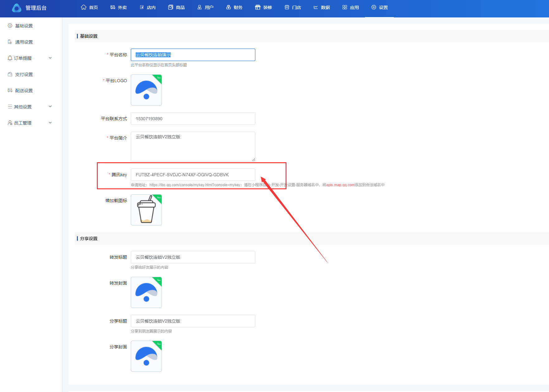The height and width of the screenshot is (392, 549).
Task: Expand 员工管理 chevron in sidebar
Action: click(50, 123)
